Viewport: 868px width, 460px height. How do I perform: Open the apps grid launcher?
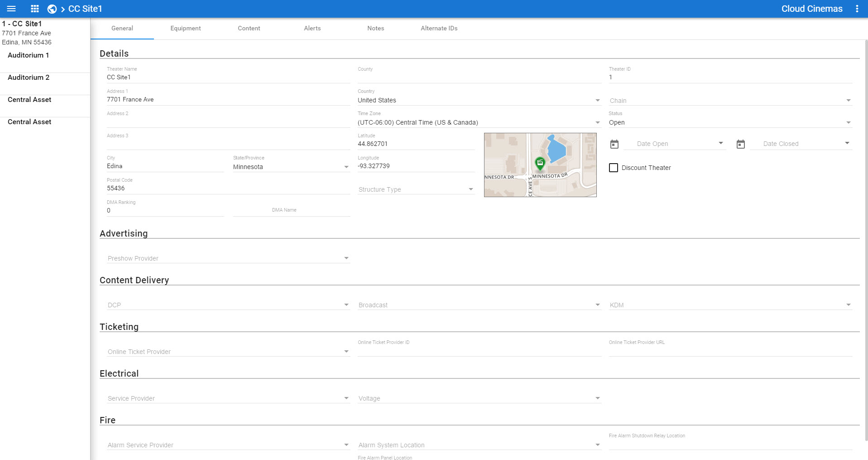click(x=35, y=9)
